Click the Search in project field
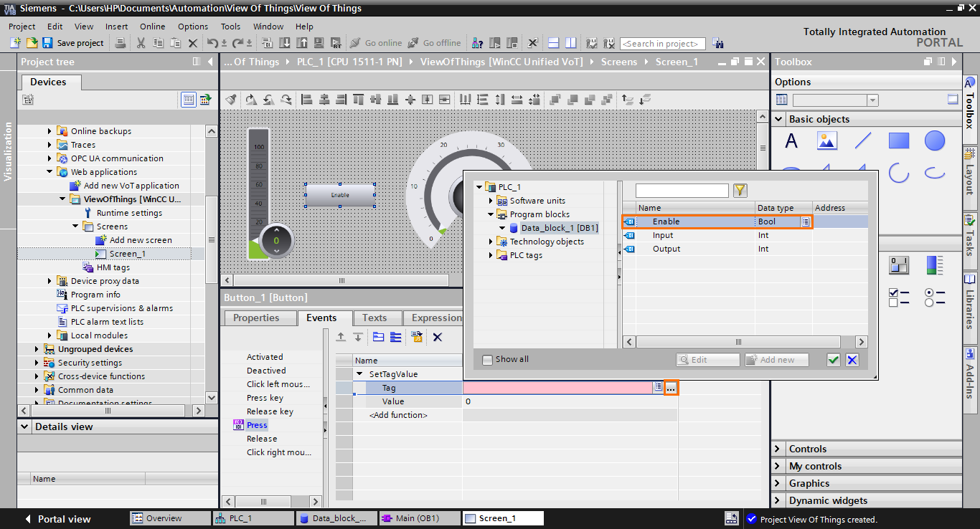 click(663, 44)
